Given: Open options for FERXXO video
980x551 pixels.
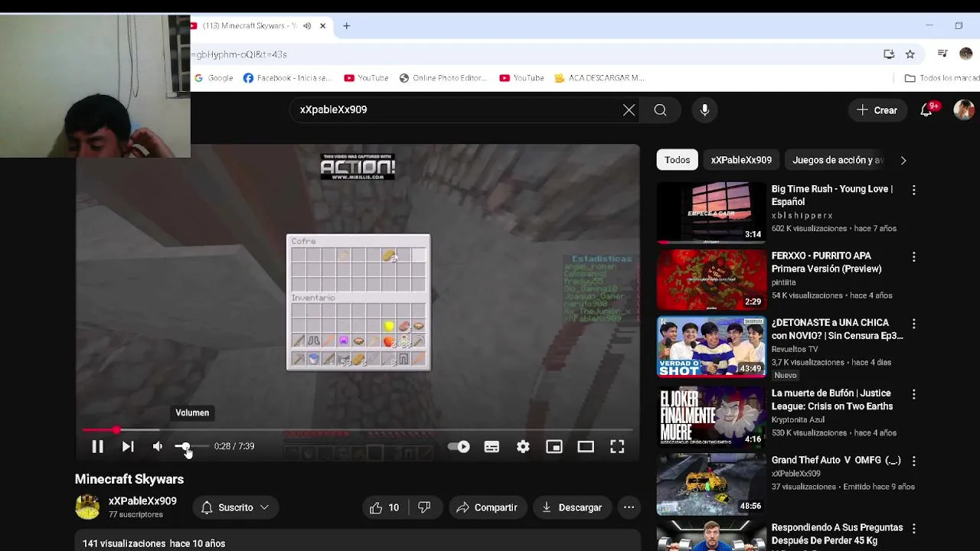Looking at the screenshot, I should (913, 257).
